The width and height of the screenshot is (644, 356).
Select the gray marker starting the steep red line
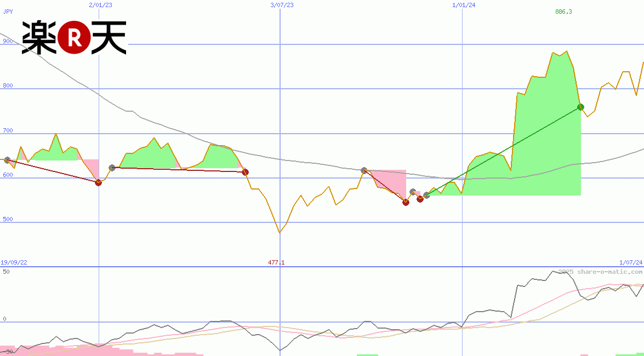point(364,170)
